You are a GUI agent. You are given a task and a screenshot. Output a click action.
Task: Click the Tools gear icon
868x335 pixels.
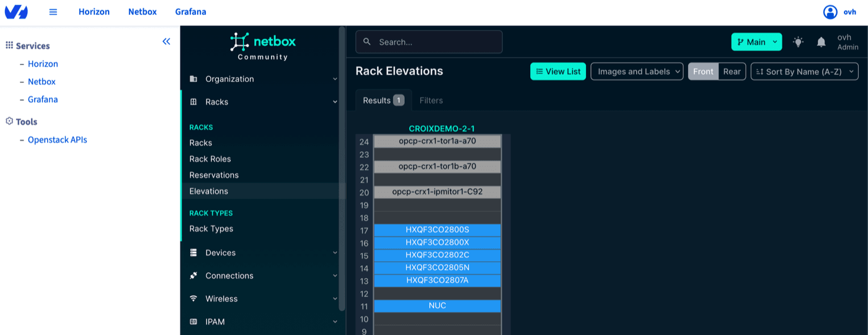[x=9, y=121]
